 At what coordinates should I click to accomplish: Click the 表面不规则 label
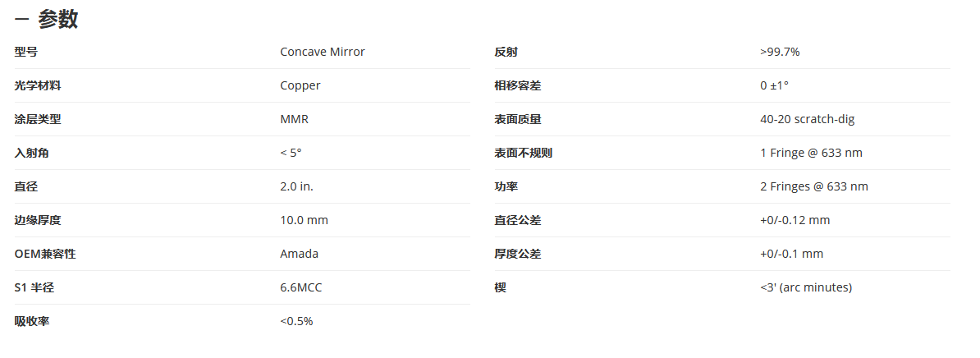[523, 153]
